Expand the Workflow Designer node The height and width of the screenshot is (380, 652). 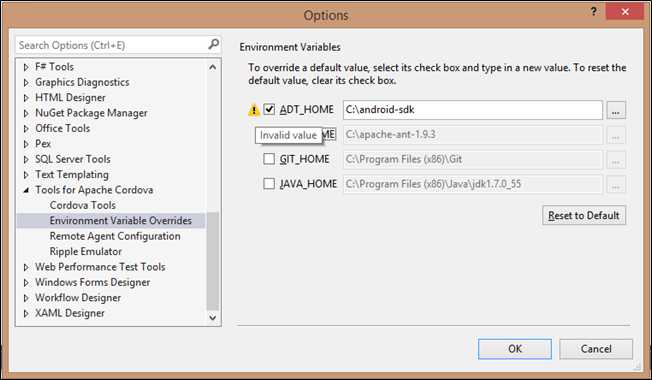(x=26, y=298)
